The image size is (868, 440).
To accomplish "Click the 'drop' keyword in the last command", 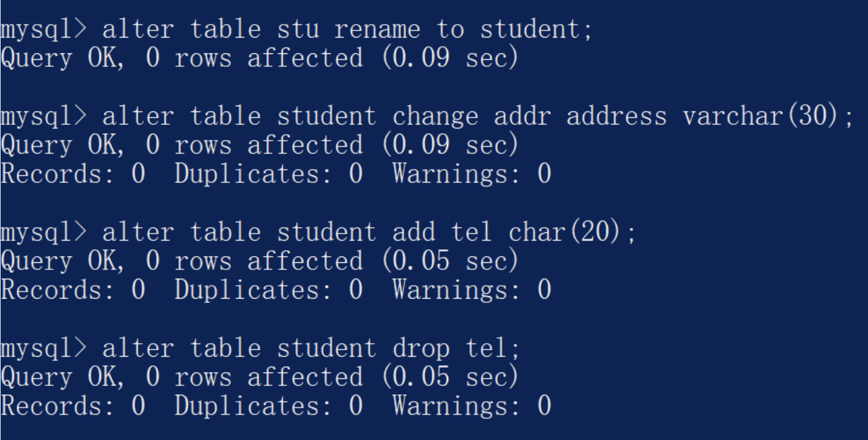I will [x=421, y=349].
